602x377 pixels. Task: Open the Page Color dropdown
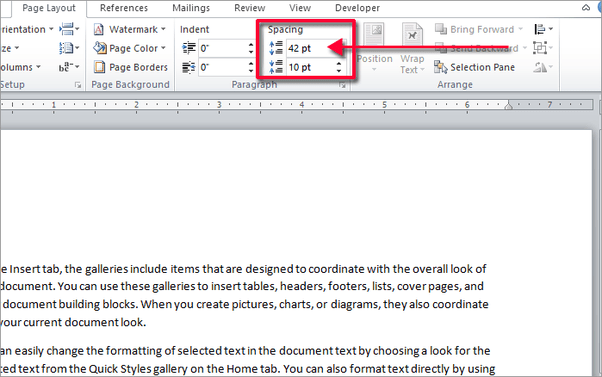[130, 48]
